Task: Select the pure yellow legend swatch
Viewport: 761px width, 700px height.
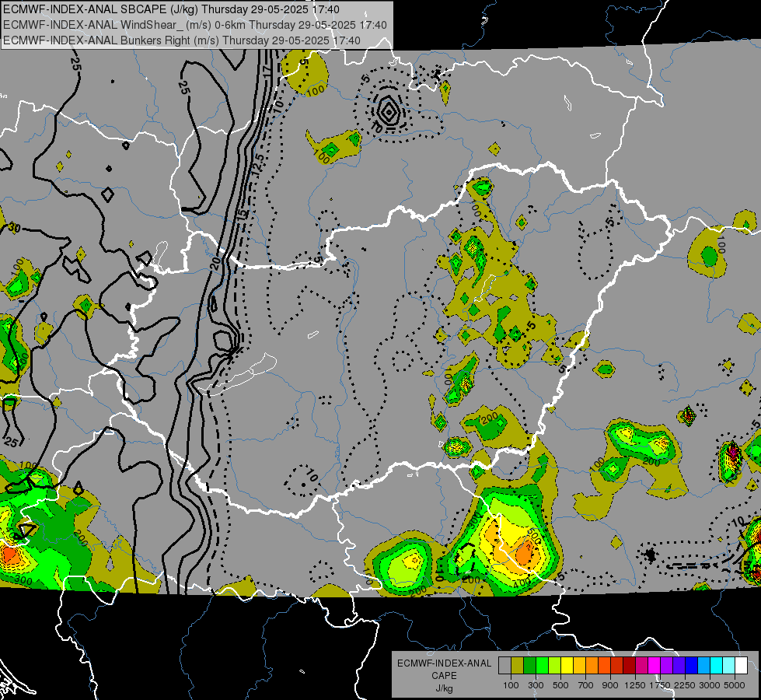Action: (567, 665)
